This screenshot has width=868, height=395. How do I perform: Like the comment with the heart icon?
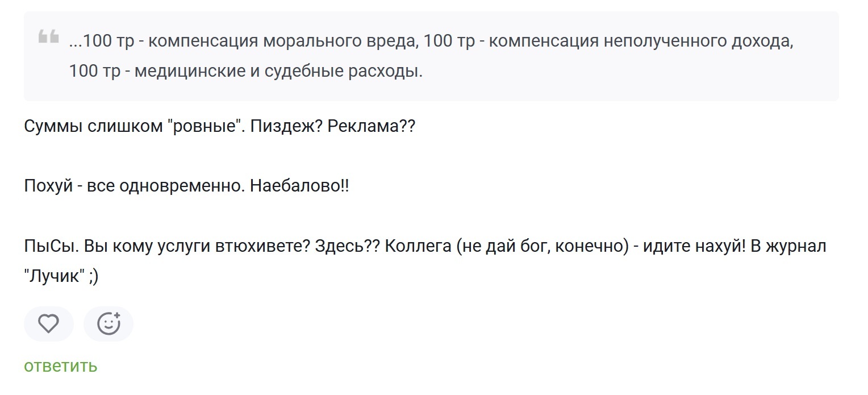pos(48,324)
